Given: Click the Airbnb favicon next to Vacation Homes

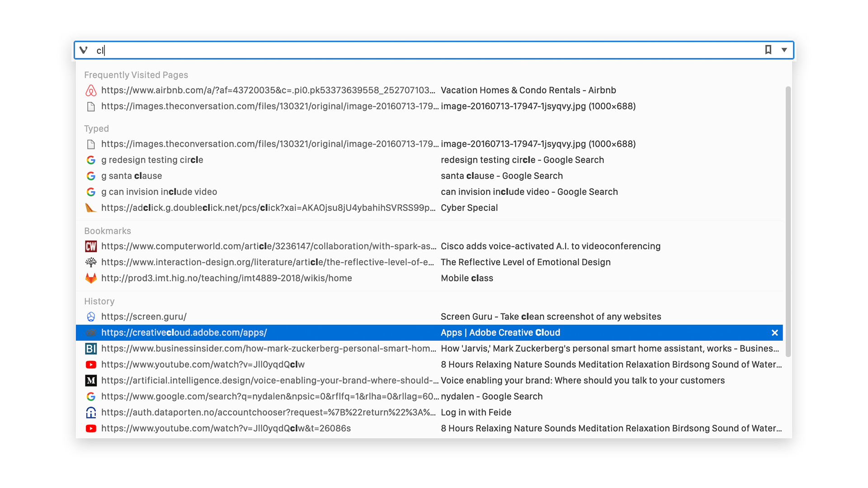Looking at the screenshot, I should coord(91,90).
